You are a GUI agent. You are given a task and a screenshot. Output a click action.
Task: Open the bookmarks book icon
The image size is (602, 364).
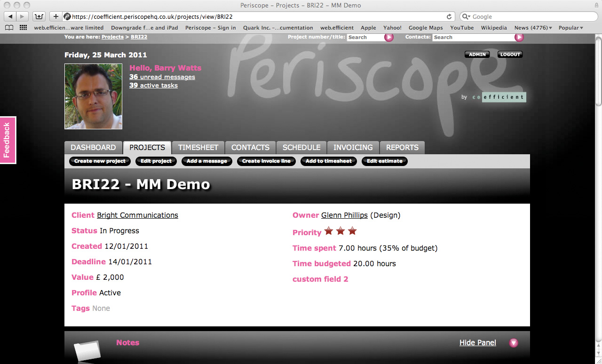tap(9, 28)
